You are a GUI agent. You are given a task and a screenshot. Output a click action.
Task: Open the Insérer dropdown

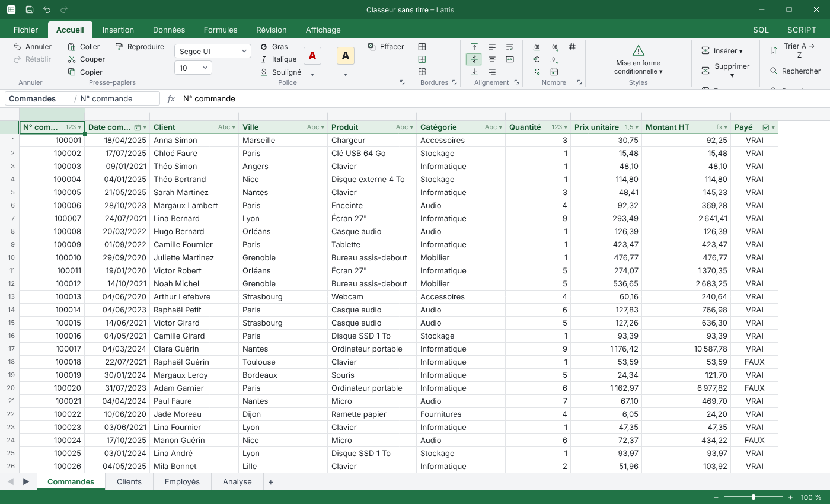click(722, 51)
